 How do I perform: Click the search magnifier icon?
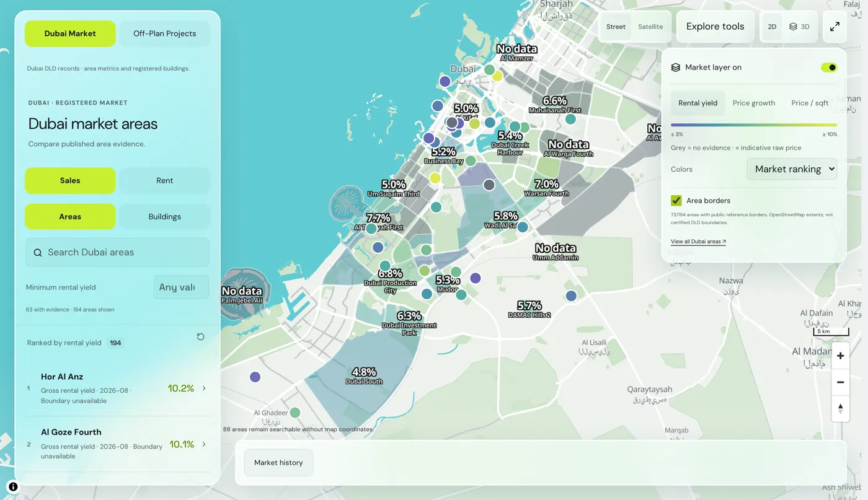[38, 253]
